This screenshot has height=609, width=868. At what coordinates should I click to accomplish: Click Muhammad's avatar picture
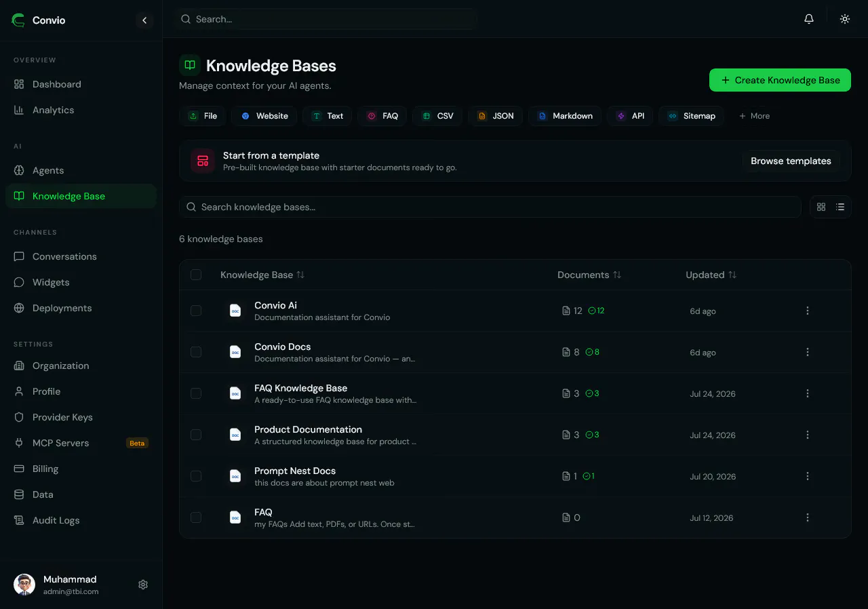click(x=24, y=585)
